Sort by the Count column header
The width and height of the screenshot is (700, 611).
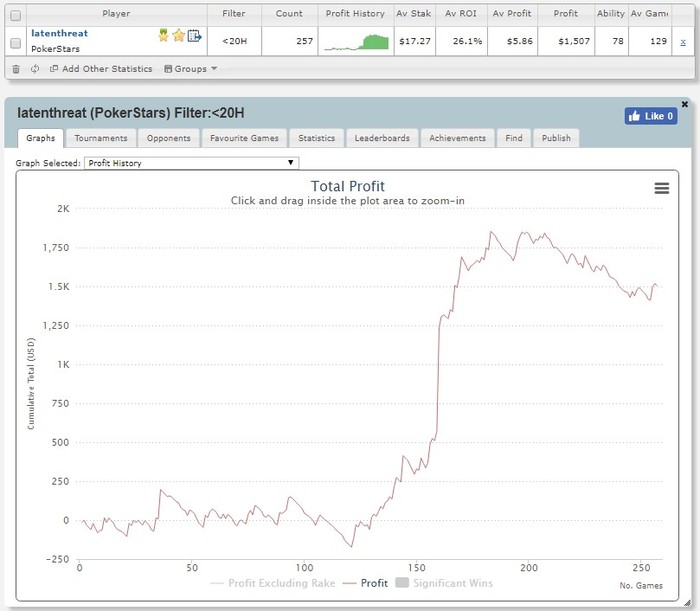[289, 13]
